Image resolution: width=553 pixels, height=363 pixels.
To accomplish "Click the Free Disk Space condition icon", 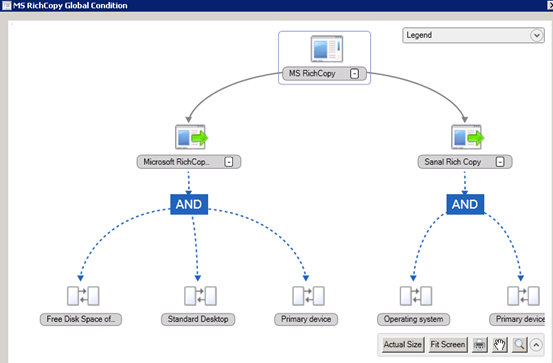I will [83, 296].
